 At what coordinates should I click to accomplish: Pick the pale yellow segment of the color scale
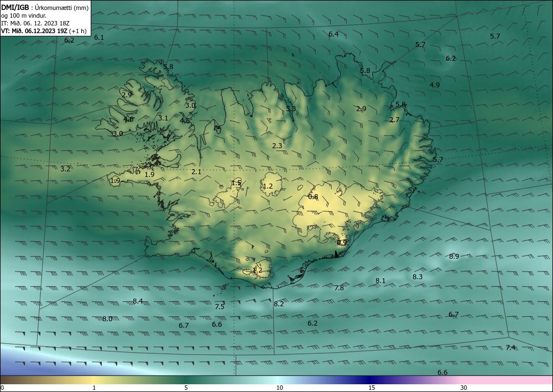[x=94, y=380]
